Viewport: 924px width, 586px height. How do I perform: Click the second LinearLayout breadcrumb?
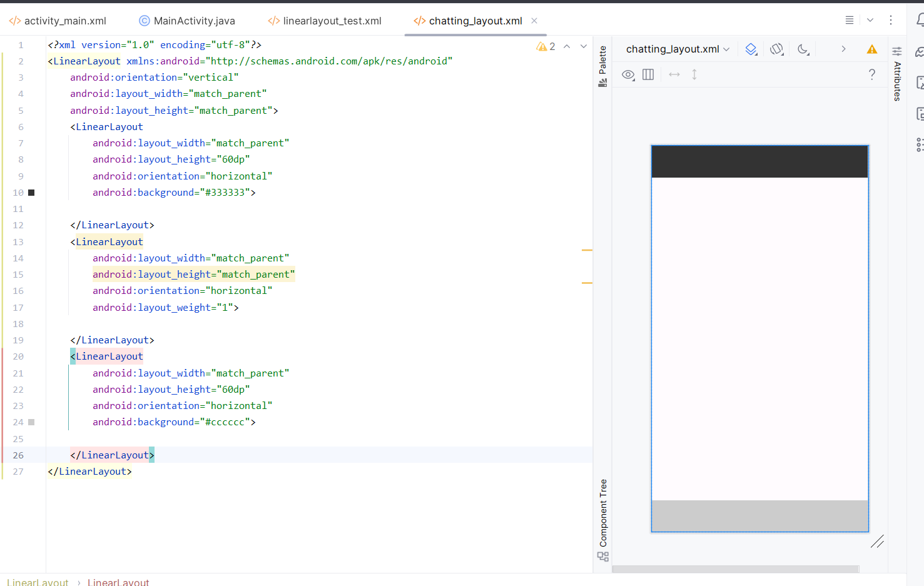[x=118, y=582]
